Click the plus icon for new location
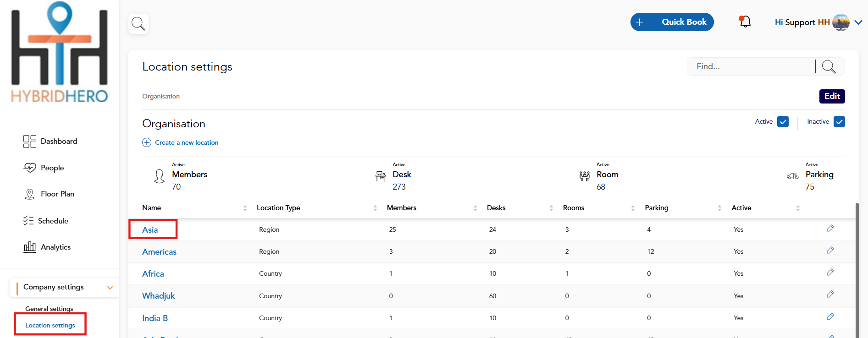 [x=147, y=142]
